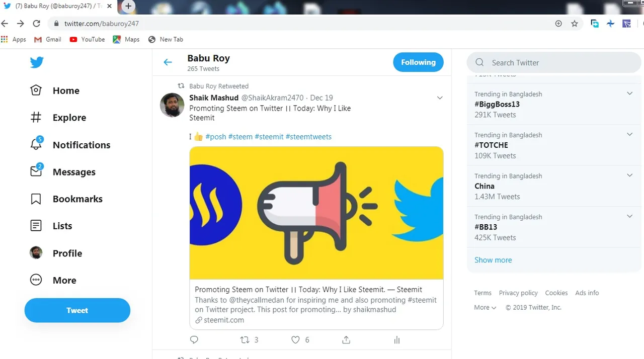The width and height of the screenshot is (644, 359).
Task: Click the #steem hashtag
Action: click(240, 137)
